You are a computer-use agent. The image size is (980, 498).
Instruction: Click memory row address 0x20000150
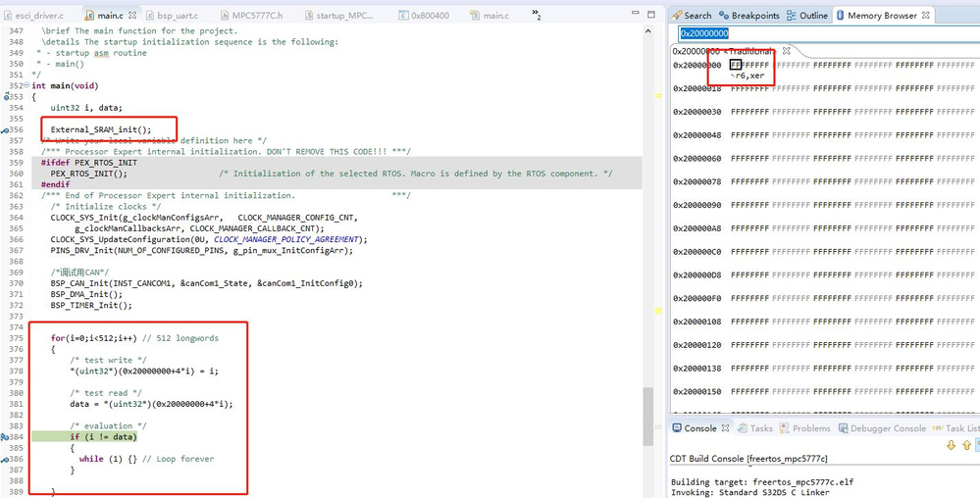[696, 392]
